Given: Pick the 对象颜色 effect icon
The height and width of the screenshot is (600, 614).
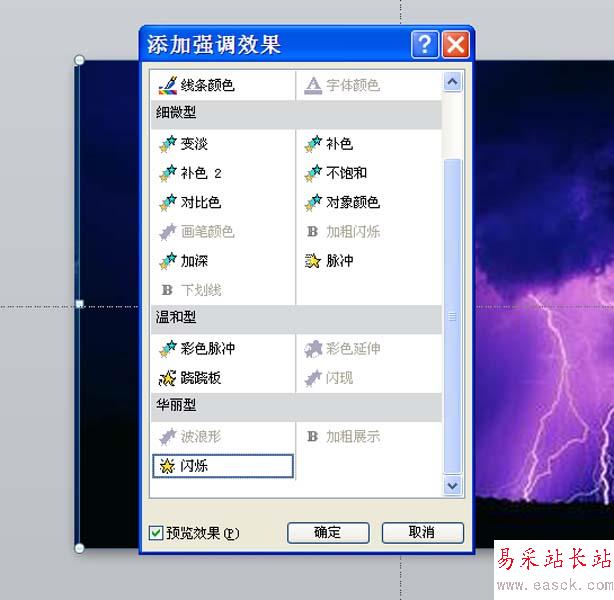Looking at the screenshot, I should coord(313,202).
